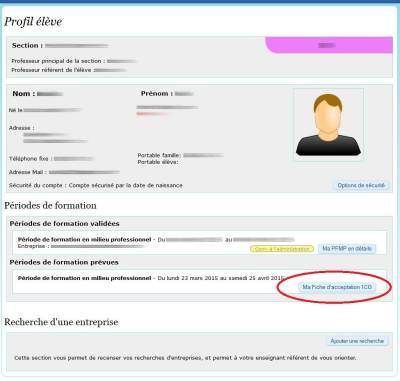Click the student avatar profile picture

(x=328, y=125)
